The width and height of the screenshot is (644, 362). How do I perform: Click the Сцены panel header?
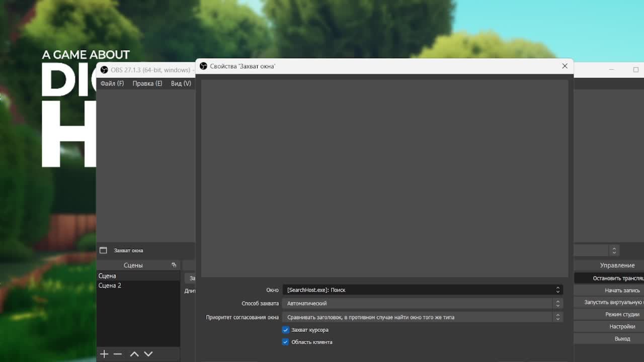133,265
